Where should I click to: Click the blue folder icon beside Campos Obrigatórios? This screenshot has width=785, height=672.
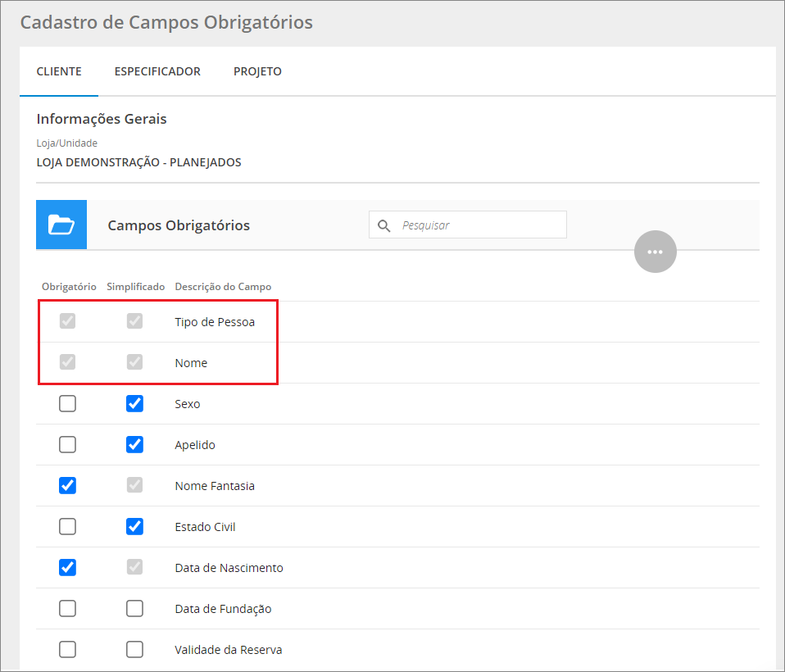[x=61, y=225]
